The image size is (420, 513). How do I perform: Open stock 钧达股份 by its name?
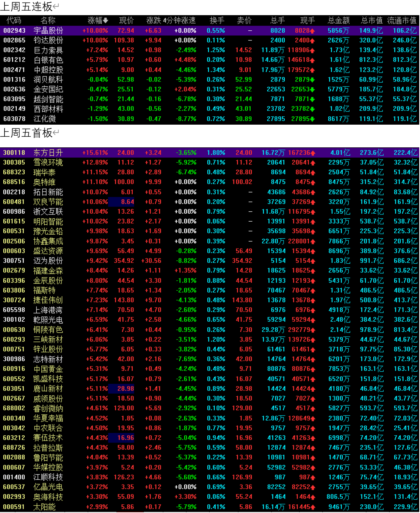(x=48, y=40)
